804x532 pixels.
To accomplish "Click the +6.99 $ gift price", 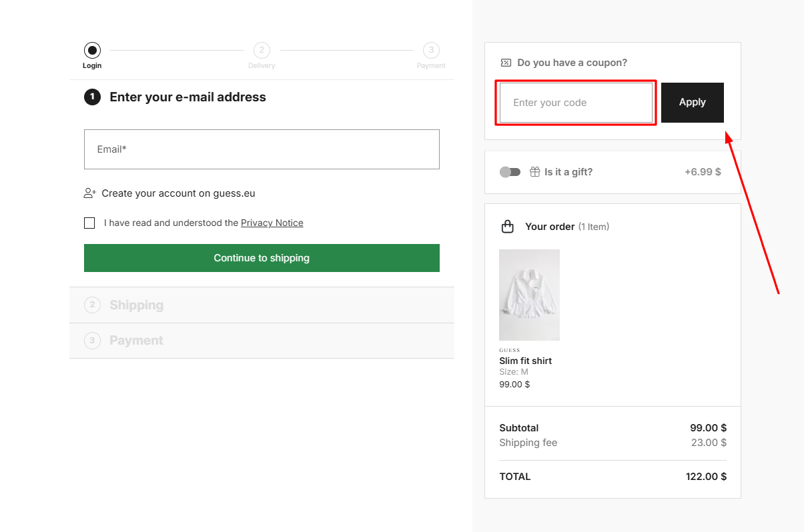I will tap(703, 172).
